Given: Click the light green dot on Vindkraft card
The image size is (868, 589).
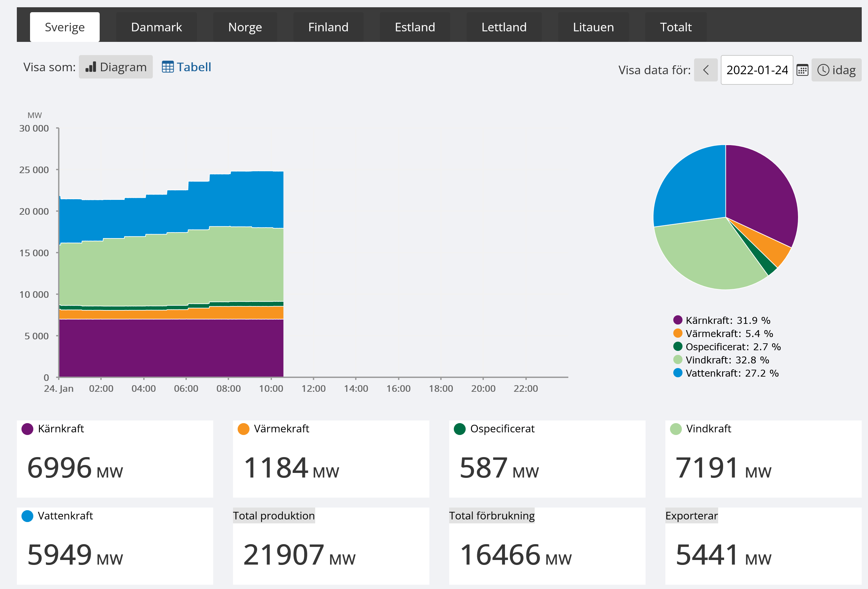Looking at the screenshot, I should click(x=676, y=429).
